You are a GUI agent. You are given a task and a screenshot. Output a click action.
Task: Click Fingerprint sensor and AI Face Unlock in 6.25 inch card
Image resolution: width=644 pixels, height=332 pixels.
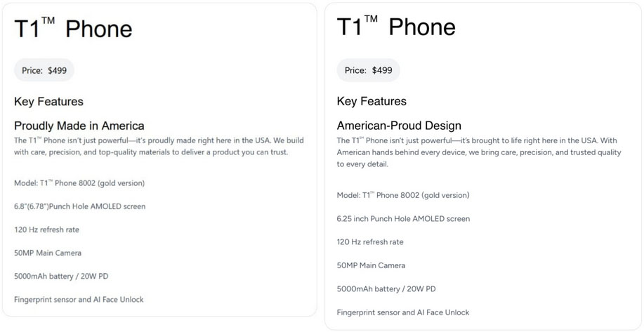pyautogui.click(x=402, y=312)
